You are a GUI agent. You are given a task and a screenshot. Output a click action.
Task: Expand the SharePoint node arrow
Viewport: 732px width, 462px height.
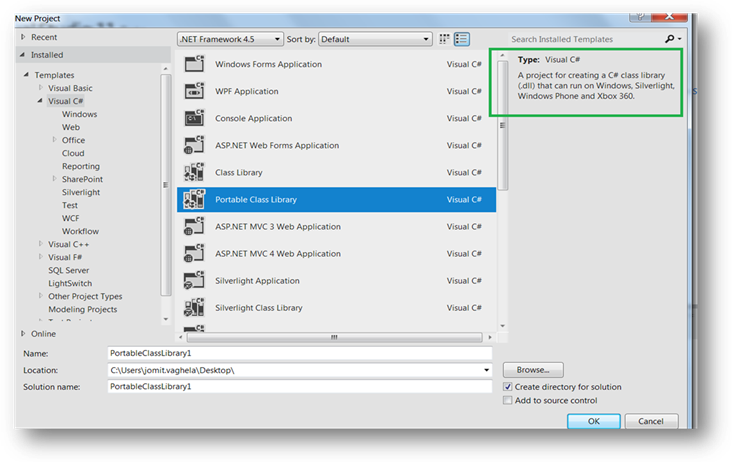coord(54,179)
